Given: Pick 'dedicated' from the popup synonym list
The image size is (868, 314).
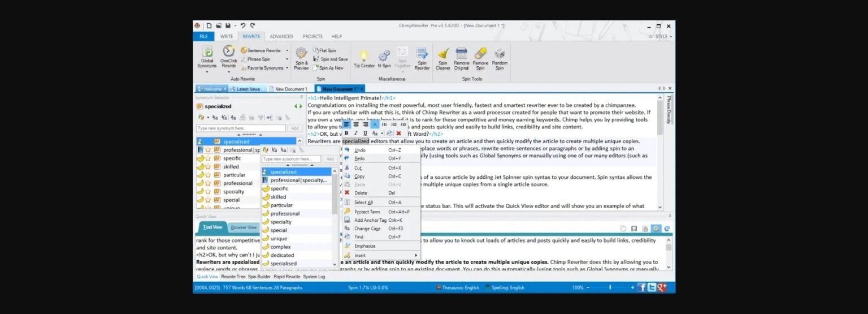Looking at the screenshot, I should click(282, 255).
